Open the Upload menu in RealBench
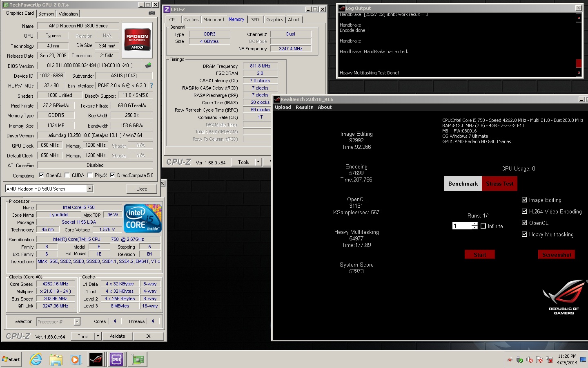Screen dimensions: 588x368 click(x=283, y=107)
